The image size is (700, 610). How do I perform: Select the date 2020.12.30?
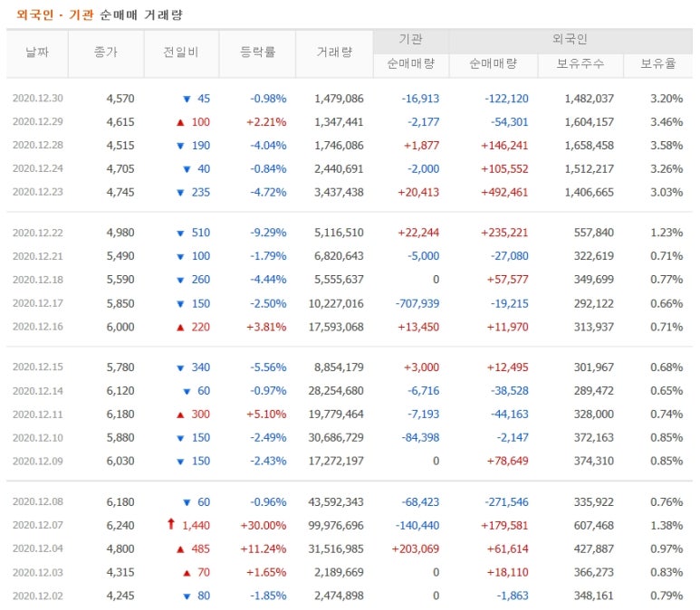pyautogui.click(x=38, y=99)
